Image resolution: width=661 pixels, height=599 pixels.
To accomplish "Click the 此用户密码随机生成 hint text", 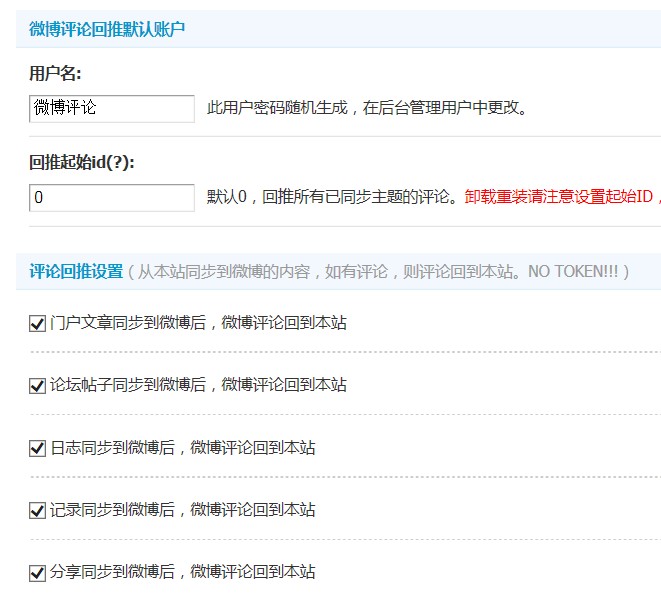I will (x=366, y=108).
